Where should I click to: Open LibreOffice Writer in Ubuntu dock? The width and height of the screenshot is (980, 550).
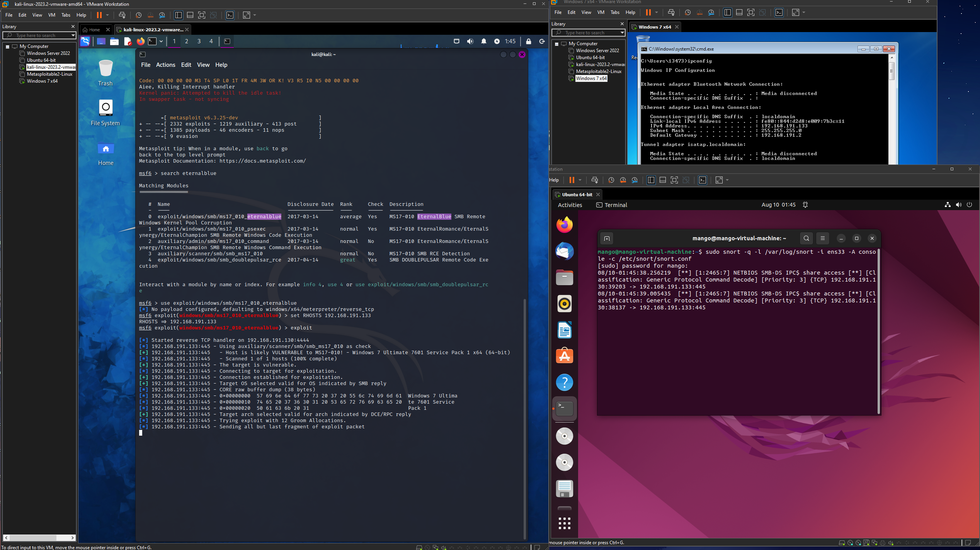tap(565, 330)
